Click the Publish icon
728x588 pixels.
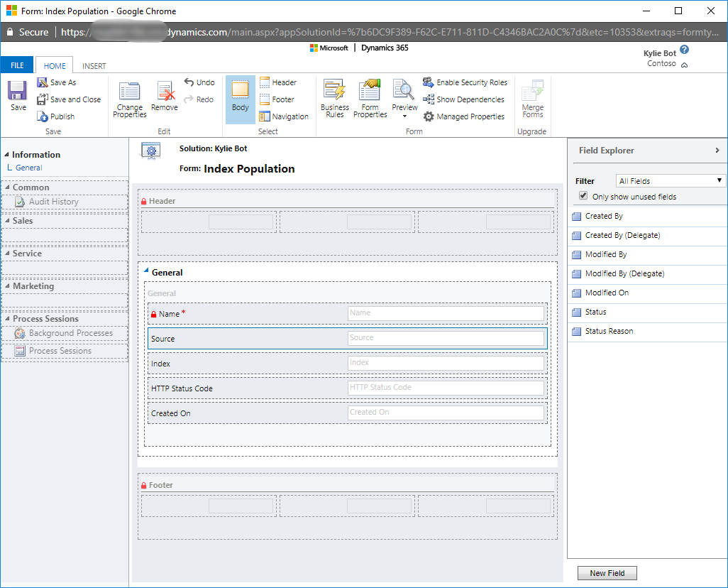pos(43,116)
